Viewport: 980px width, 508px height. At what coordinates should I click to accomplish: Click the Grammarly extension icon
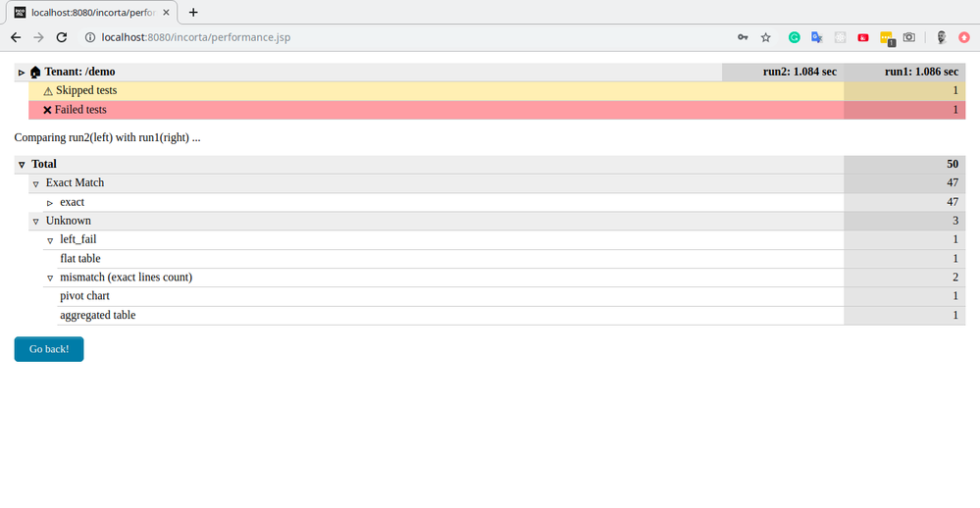794,37
